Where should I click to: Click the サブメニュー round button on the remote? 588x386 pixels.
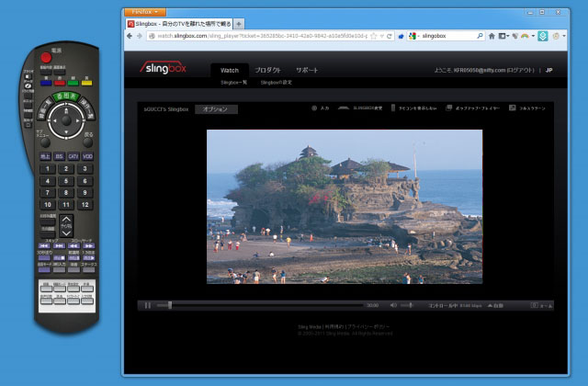tap(45, 142)
